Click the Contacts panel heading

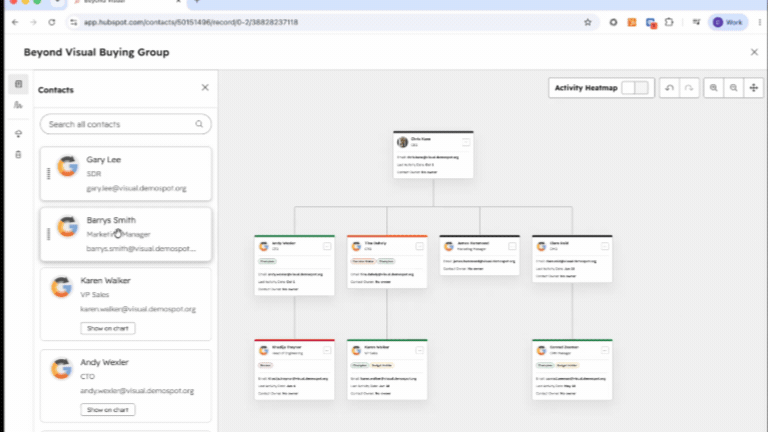coord(56,90)
